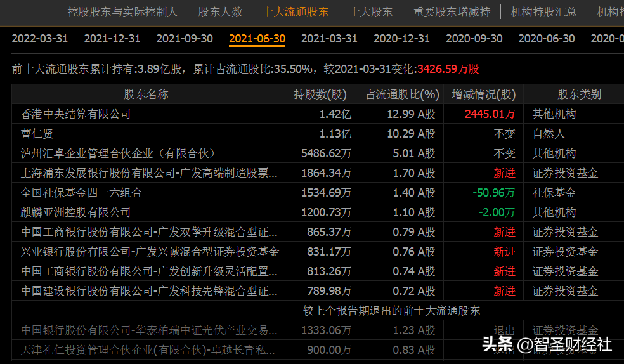Select 中国工商银行 广发双擎升级 fund name
Image resolution: width=624 pixels, height=364 pixels.
tap(149, 232)
